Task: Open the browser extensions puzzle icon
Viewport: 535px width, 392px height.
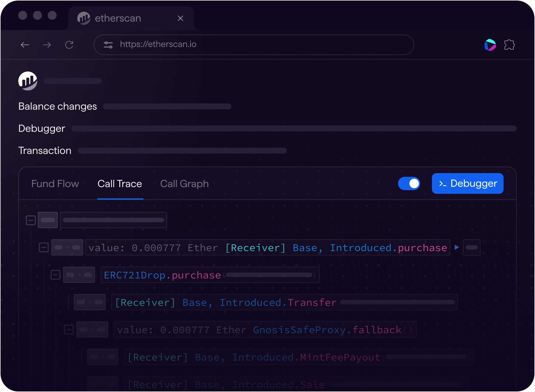Action: coord(509,45)
